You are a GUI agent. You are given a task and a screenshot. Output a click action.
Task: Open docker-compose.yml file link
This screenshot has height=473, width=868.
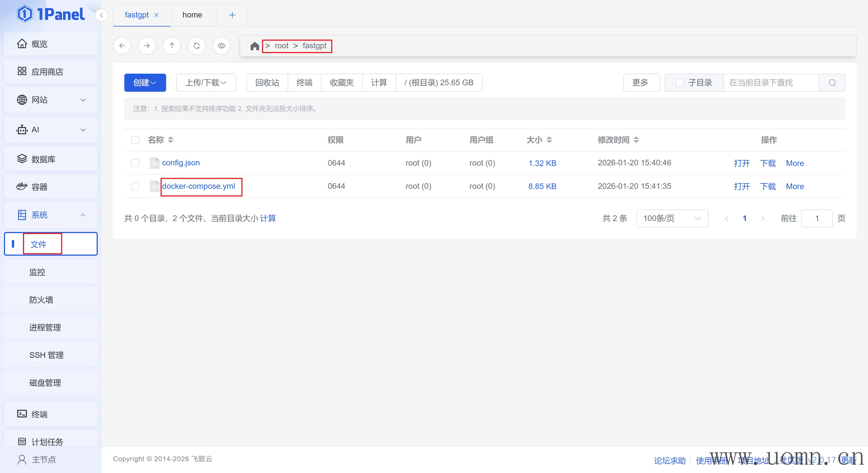(x=198, y=186)
